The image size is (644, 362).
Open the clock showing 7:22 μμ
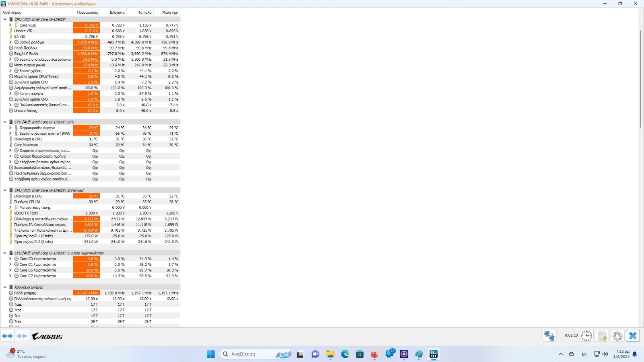(622, 354)
